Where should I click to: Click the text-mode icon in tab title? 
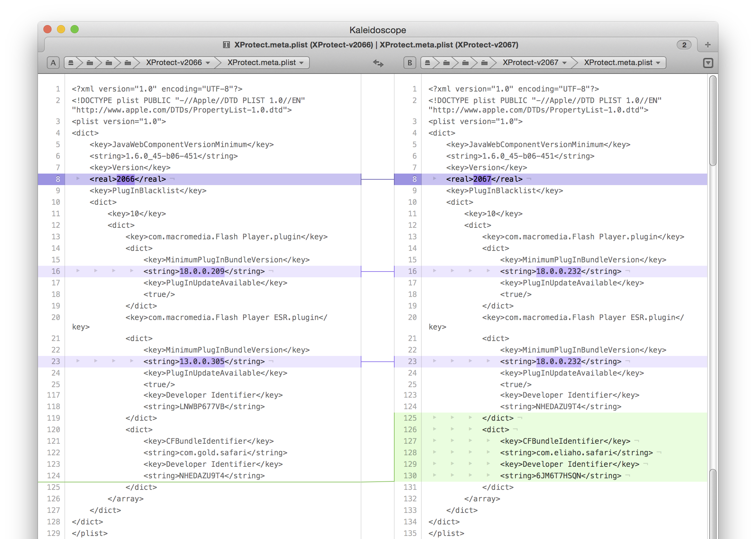[x=226, y=45]
